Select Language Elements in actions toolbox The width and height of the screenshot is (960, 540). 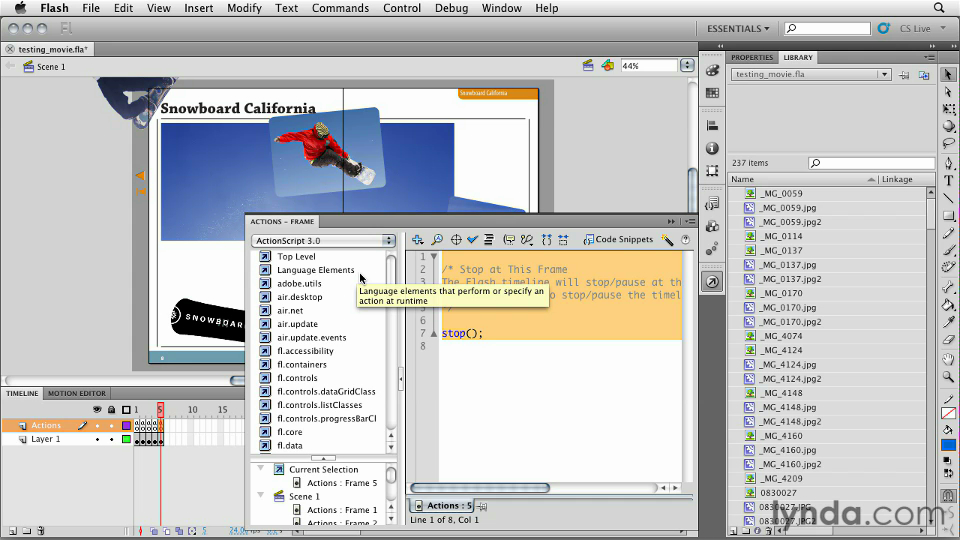pos(315,270)
